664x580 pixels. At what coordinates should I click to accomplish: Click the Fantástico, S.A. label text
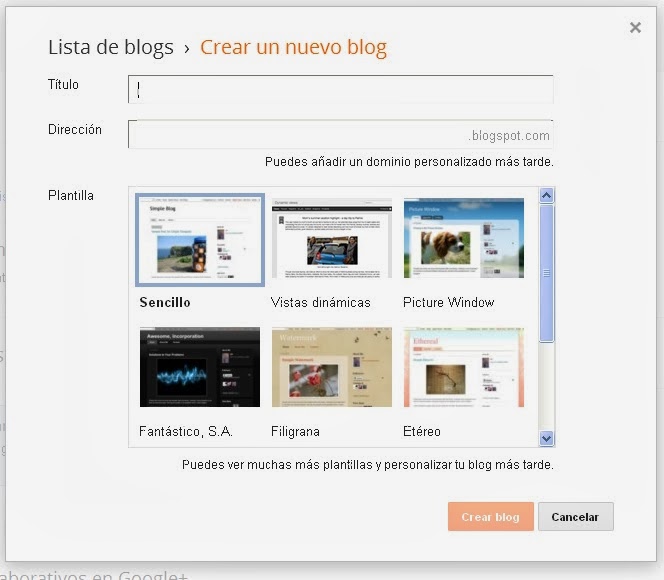(186, 431)
